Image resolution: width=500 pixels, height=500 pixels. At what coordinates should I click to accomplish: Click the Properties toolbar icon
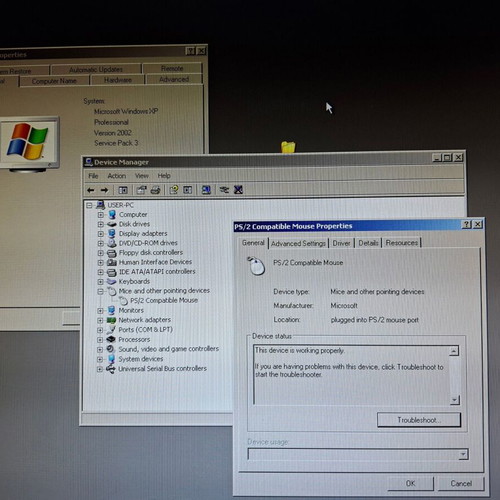tap(141, 190)
